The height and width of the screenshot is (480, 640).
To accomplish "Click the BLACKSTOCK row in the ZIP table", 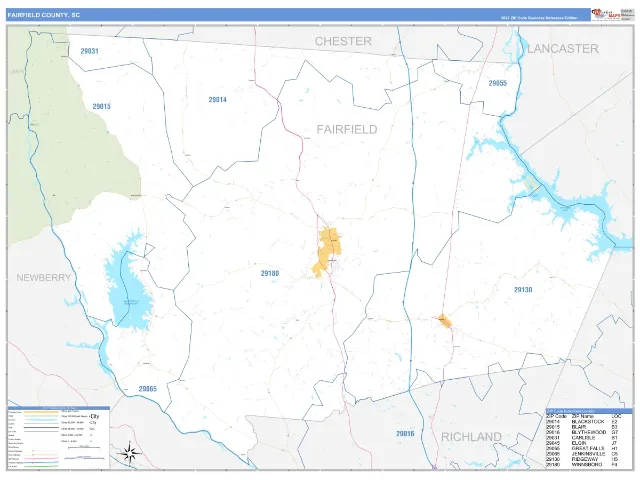I will pos(582,421).
